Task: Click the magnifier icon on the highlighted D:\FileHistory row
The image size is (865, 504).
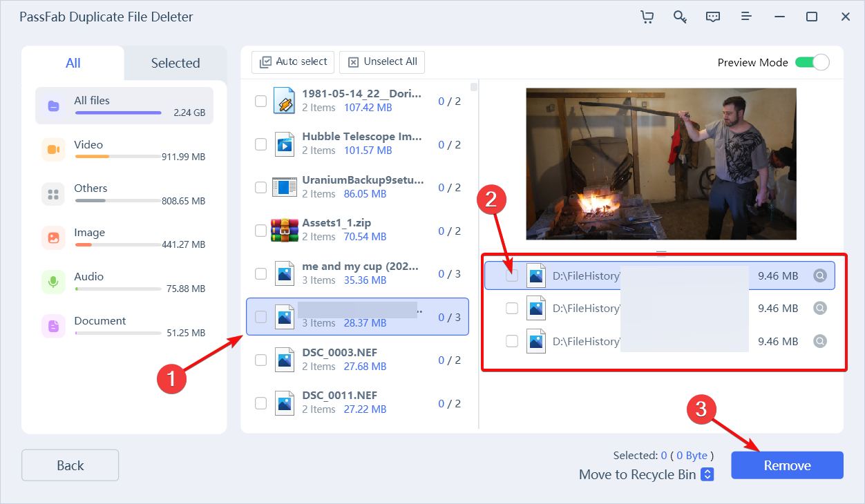Action: point(820,275)
